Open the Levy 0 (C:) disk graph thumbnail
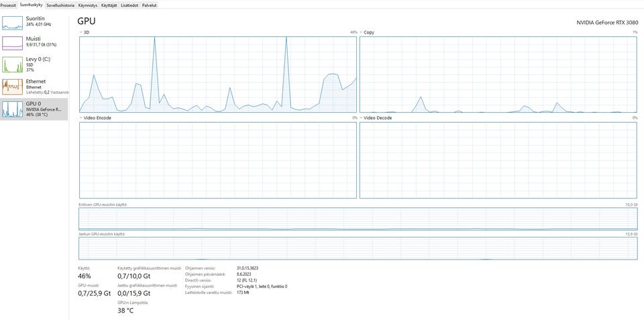This screenshot has width=644, height=324. point(12,65)
